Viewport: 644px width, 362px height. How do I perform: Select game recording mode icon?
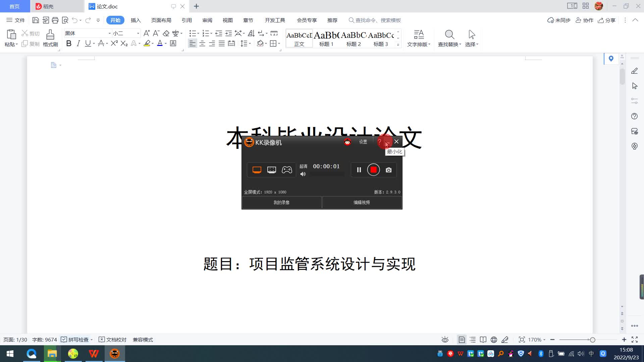click(287, 170)
